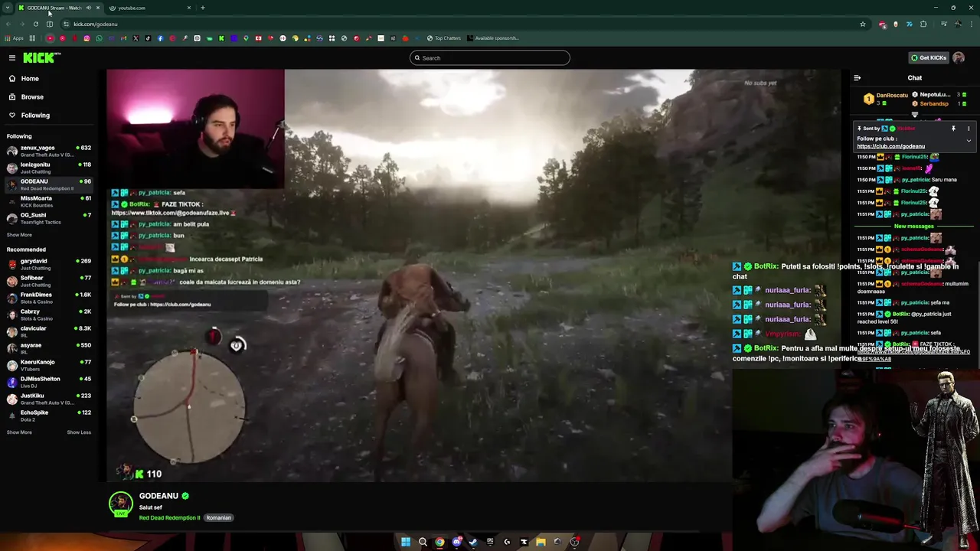980x551 pixels.
Task: Collapse the pinned message chevron
Action: tap(969, 141)
